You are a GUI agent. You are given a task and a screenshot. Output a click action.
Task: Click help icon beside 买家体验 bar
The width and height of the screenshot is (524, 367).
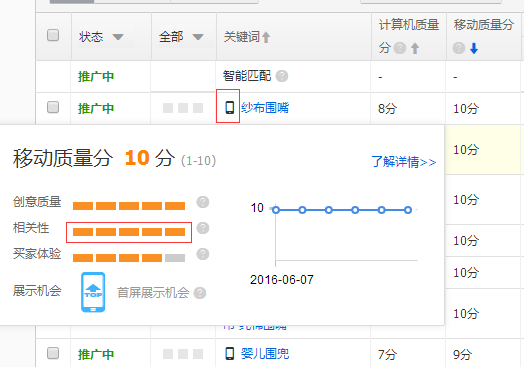(203, 254)
